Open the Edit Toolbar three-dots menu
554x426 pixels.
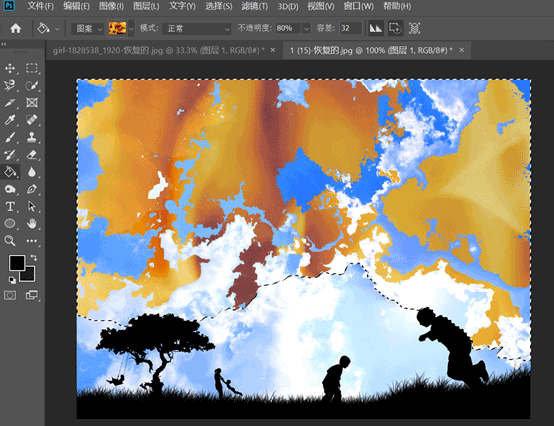pos(32,241)
